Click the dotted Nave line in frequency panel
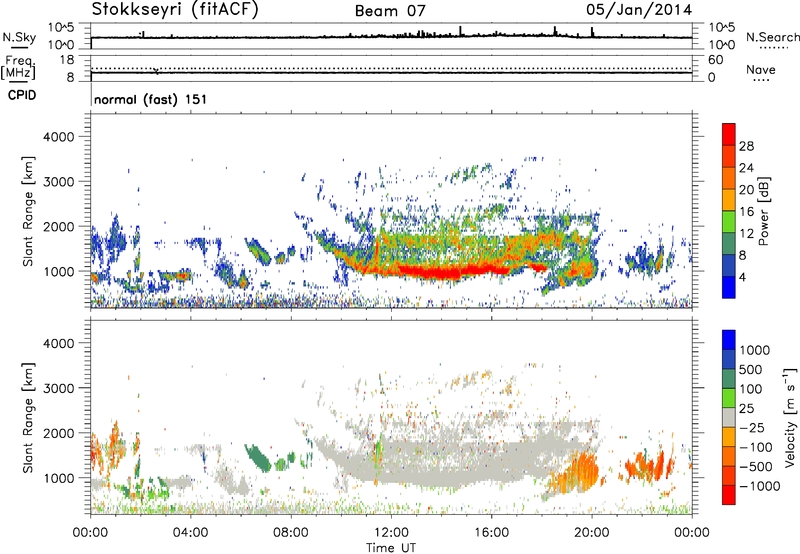 392,68
